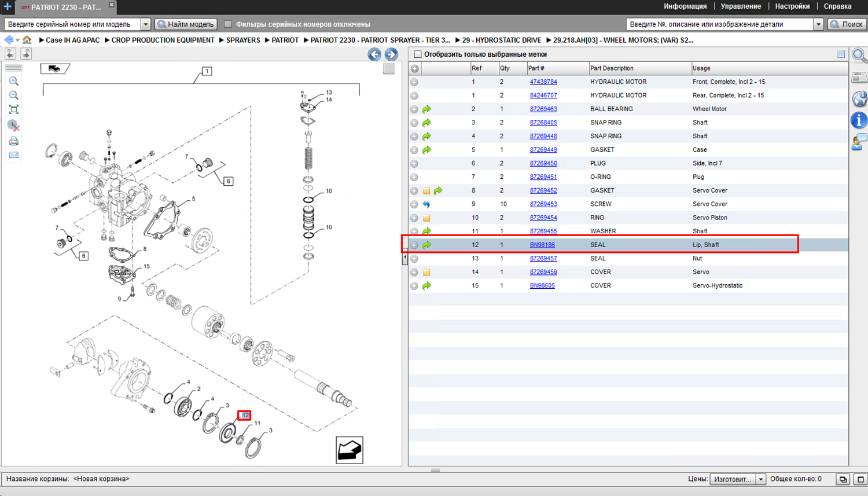Zoom in on the parts diagram
The height and width of the screenshot is (496, 868).
tap(14, 81)
